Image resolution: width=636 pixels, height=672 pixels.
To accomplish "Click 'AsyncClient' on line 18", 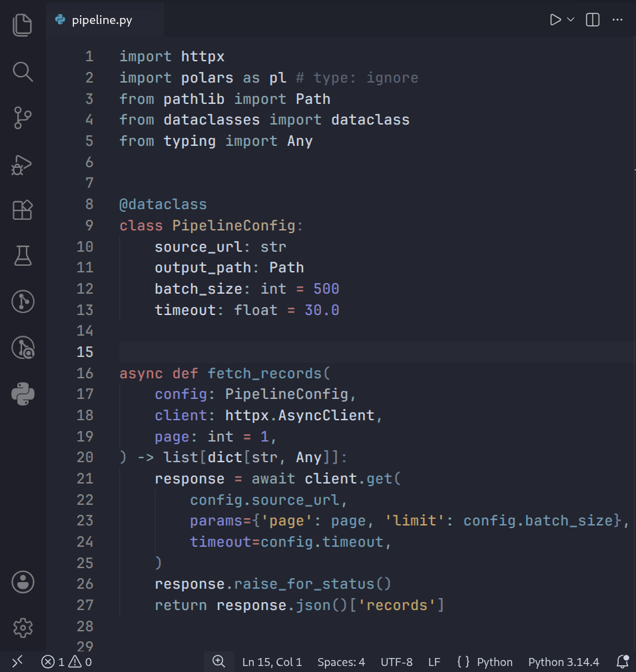I will click(326, 416).
